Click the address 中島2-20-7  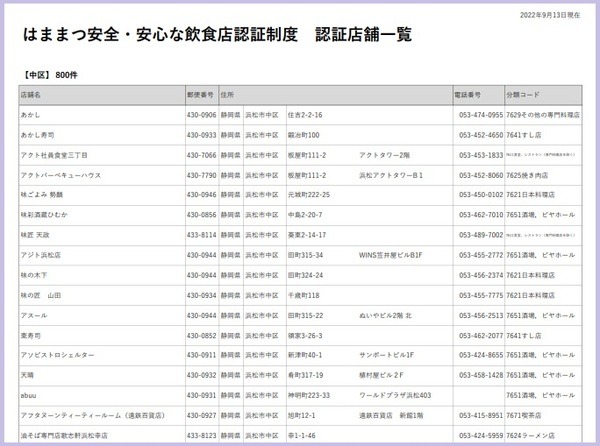tap(305, 215)
